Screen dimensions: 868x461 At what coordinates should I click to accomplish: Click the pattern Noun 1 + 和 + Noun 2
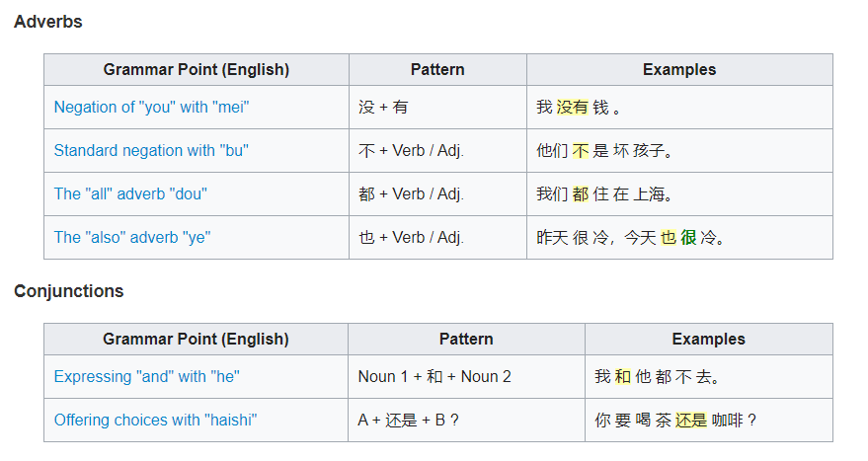tap(434, 376)
